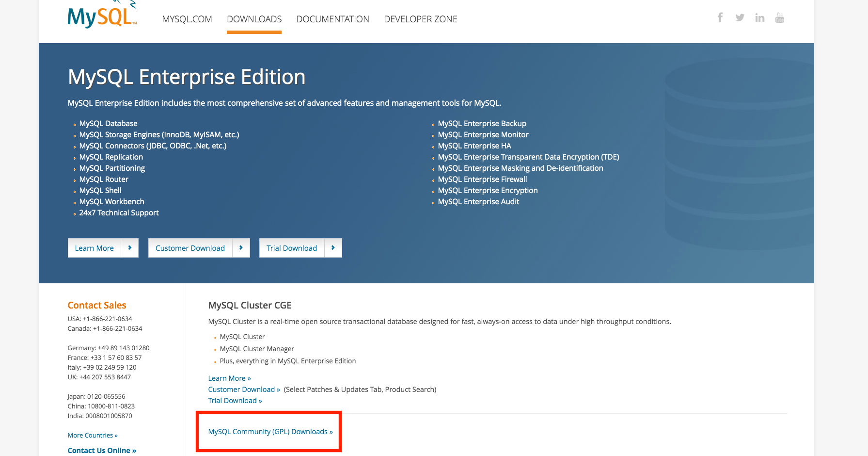Select MySQL Enterprise Monitor item
Screen dimensions: 868x456
tap(483, 135)
